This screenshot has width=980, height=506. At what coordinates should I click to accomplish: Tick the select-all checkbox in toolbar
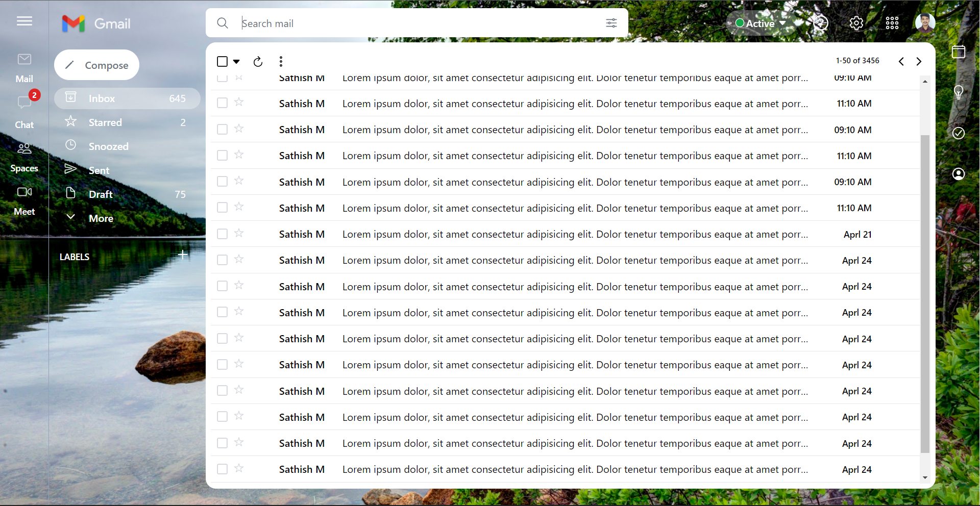point(222,62)
